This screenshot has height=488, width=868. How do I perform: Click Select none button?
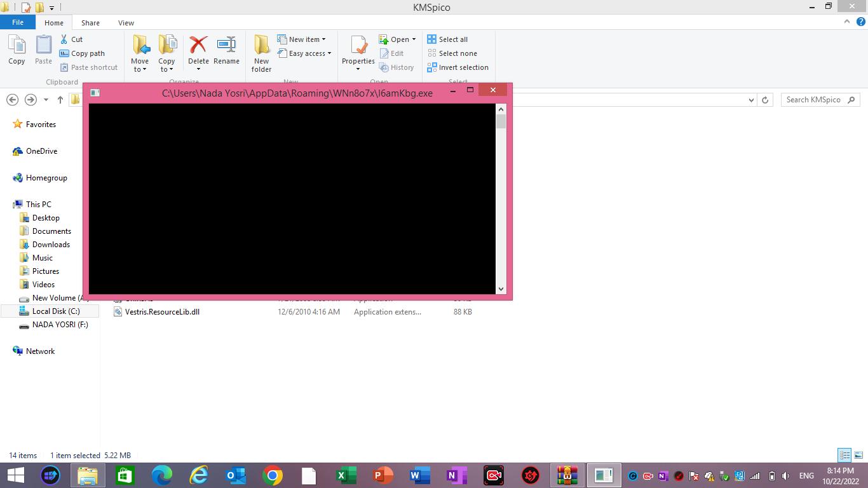(452, 53)
